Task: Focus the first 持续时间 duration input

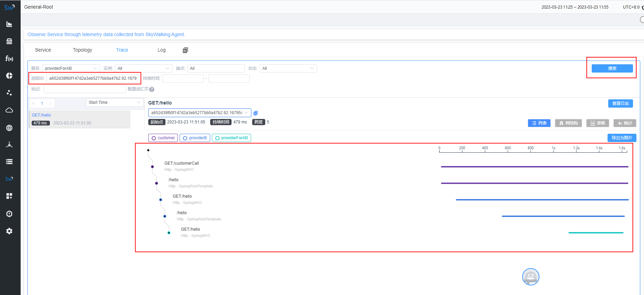Action: (x=183, y=78)
